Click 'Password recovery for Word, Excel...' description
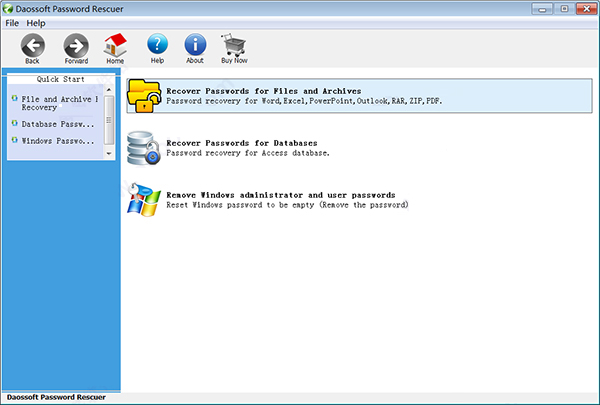The image size is (600, 405). (304, 101)
